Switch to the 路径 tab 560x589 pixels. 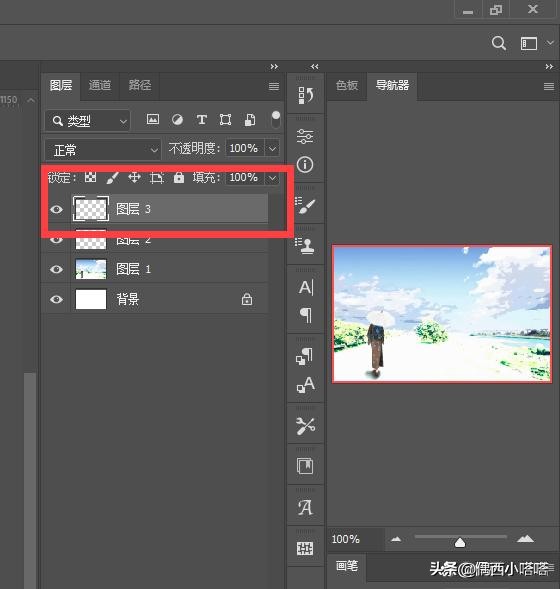(140, 86)
